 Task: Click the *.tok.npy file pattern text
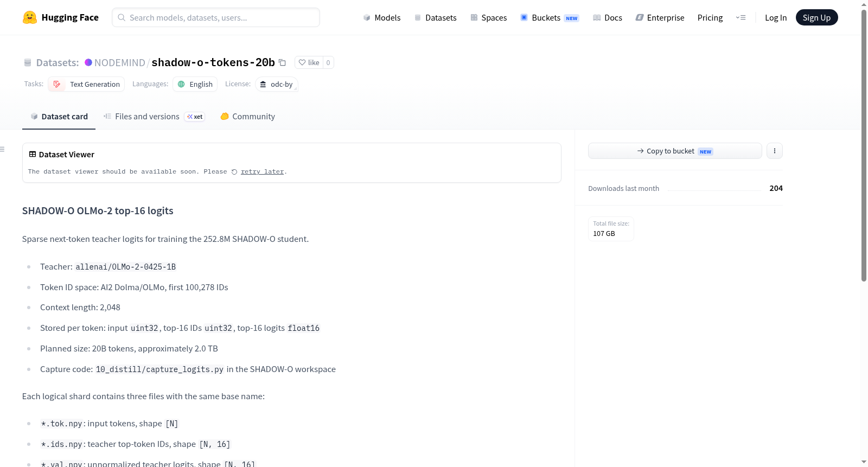62,424
